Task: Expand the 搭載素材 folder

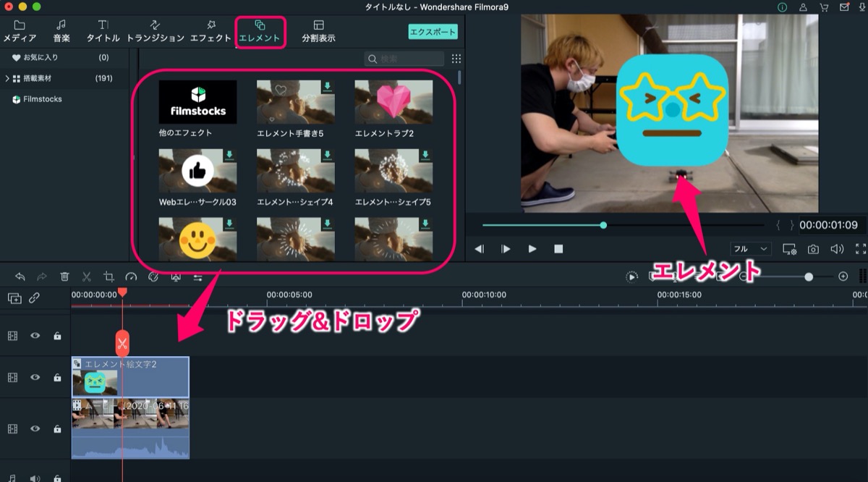Action: pyautogui.click(x=7, y=78)
